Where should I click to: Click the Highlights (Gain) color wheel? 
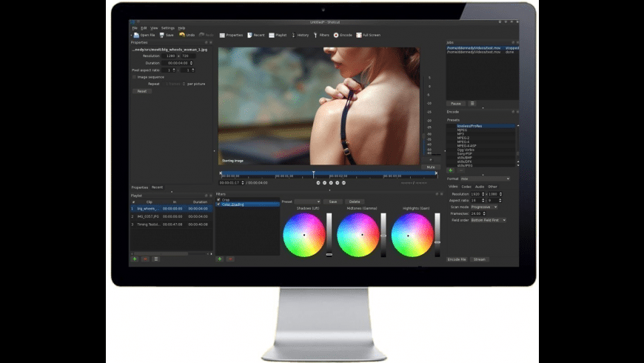412,235
